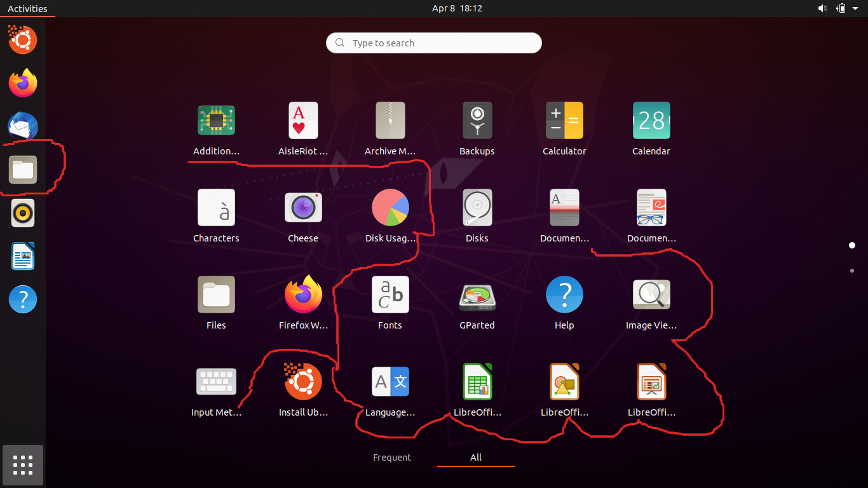Click the volume speaker icon in the top bar
The image size is (868, 488).
(x=822, y=8)
